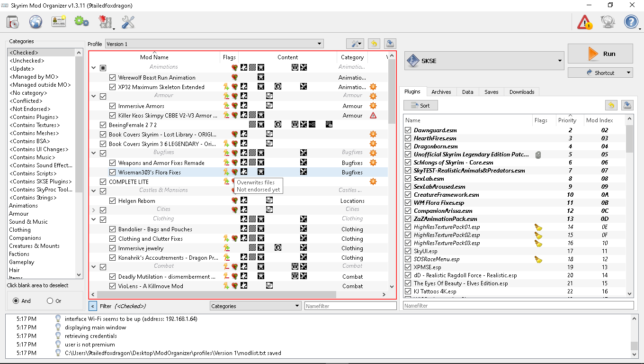Click the update webcam-like icon
The image size is (644, 364).
608,22
